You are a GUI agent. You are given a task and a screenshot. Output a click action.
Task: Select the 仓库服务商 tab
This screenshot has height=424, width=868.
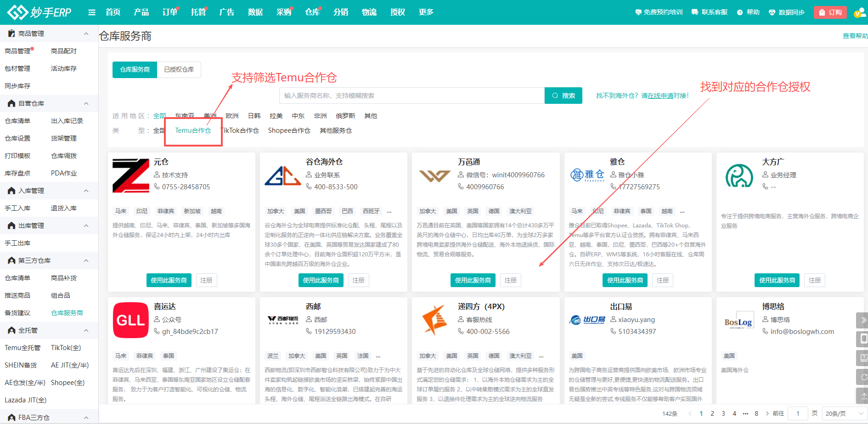(x=135, y=69)
